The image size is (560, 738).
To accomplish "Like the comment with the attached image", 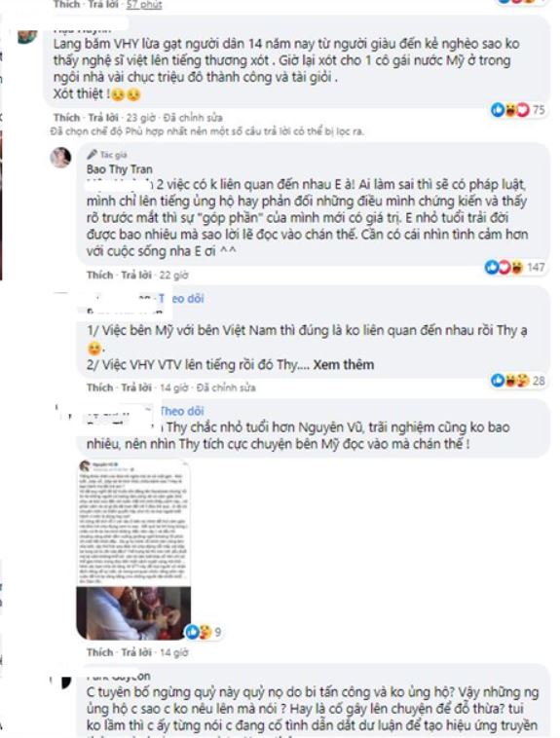I will 100,653.
